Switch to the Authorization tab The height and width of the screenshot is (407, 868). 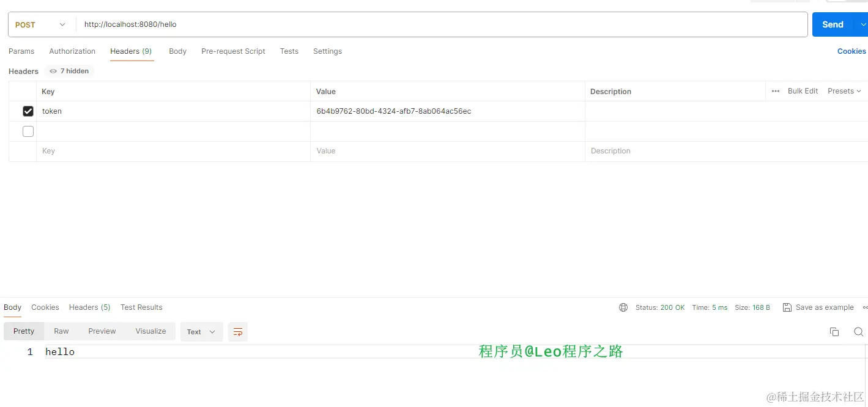tap(72, 51)
